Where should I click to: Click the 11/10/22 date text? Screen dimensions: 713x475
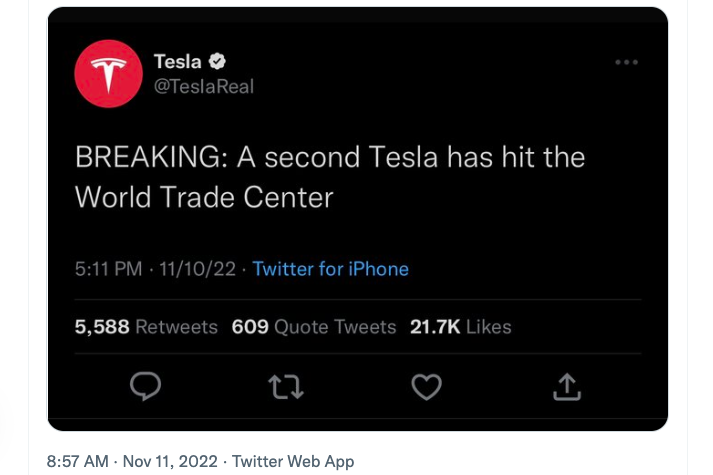[x=197, y=269]
